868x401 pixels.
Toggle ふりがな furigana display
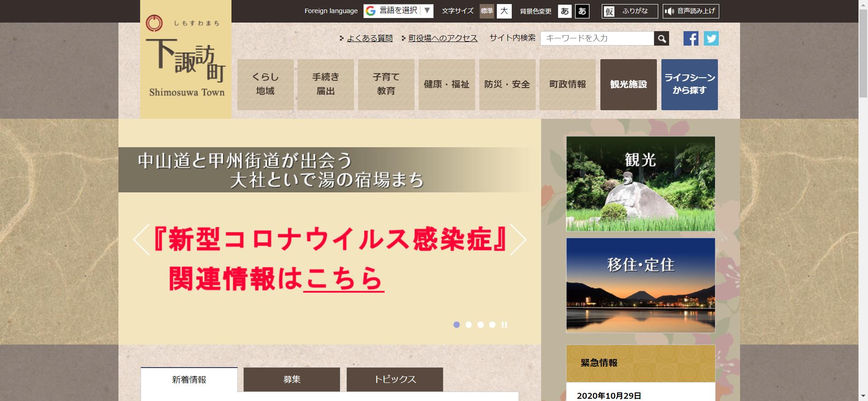pos(630,11)
